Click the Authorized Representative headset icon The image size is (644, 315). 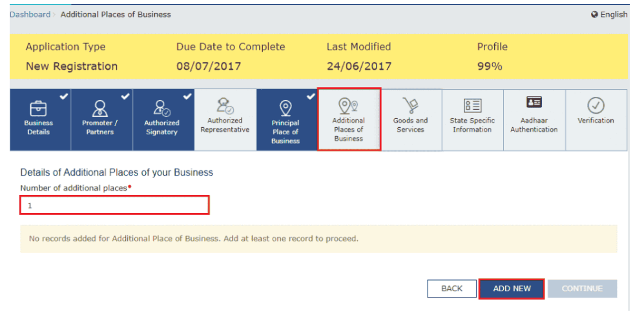click(225, 107)
